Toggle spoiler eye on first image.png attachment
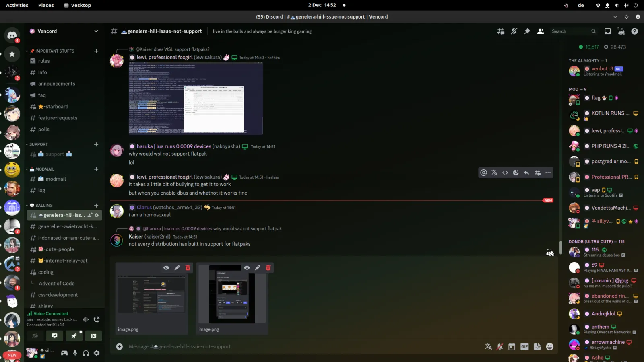Screen dimensions: 644x362 [166, 268]
